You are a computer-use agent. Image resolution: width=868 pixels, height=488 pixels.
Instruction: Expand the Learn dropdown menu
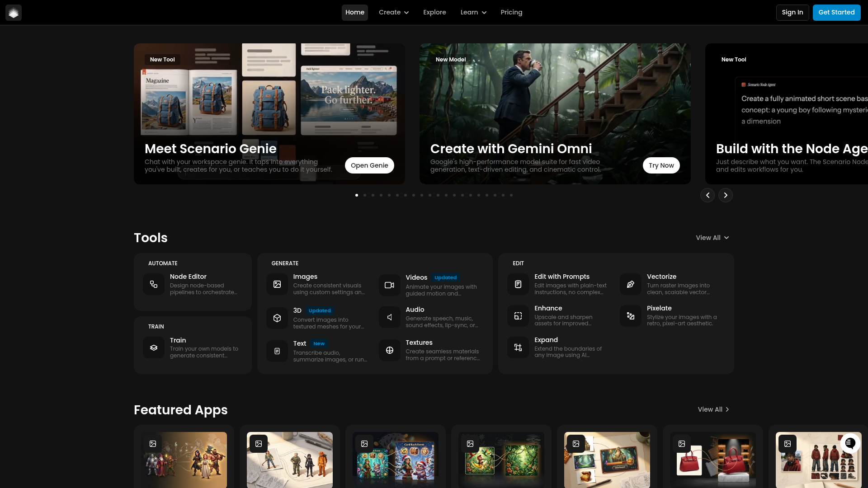point(473,13)
